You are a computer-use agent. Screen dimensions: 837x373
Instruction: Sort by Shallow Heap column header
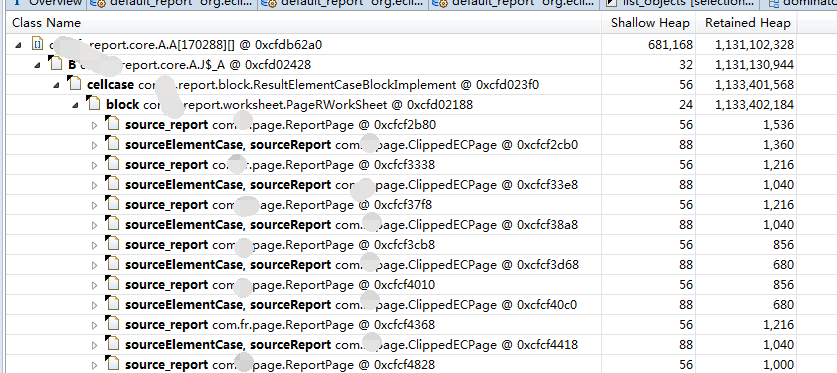click(x=650, y=23)
